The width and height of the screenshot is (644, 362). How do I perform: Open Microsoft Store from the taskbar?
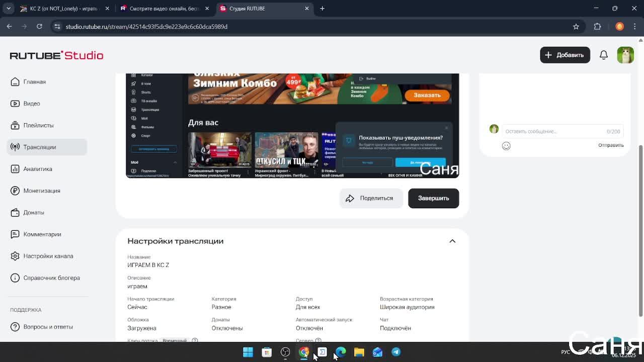pos(267,352)
